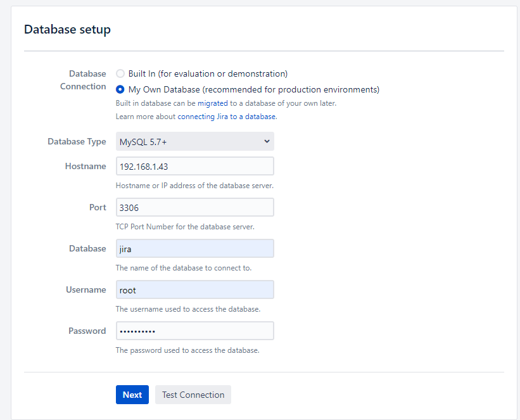Open the "migrated" hyperlink
The image size is (520, 420).
tap(213, 103)
